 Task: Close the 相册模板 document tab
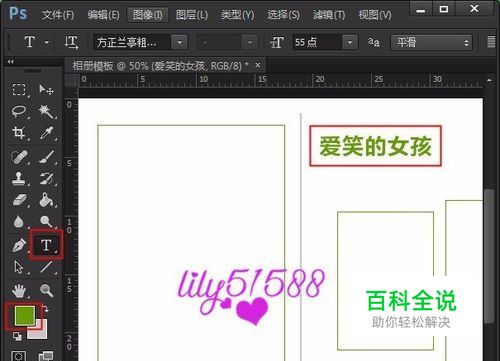coord(258,65)
